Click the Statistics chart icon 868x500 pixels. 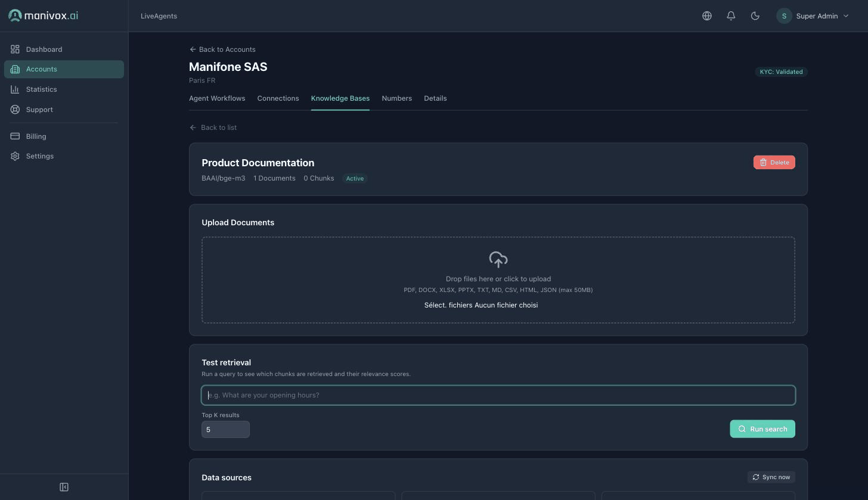[x=15, y=89]
